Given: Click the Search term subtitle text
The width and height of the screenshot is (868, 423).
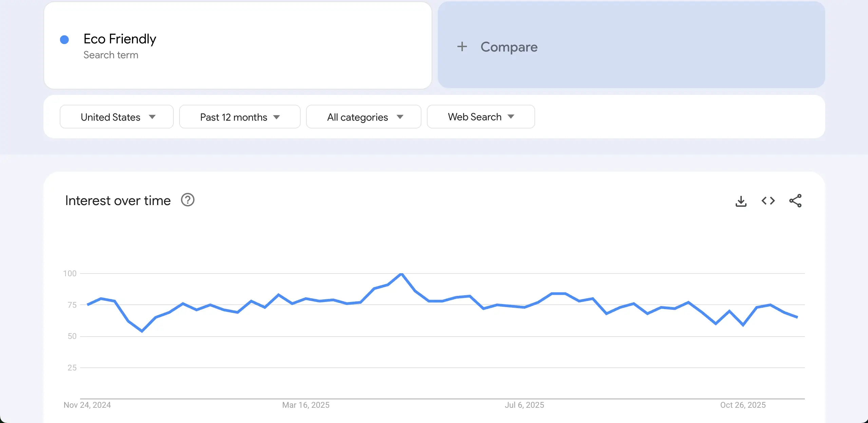Looking at the screenshot, I should (111, 55).
